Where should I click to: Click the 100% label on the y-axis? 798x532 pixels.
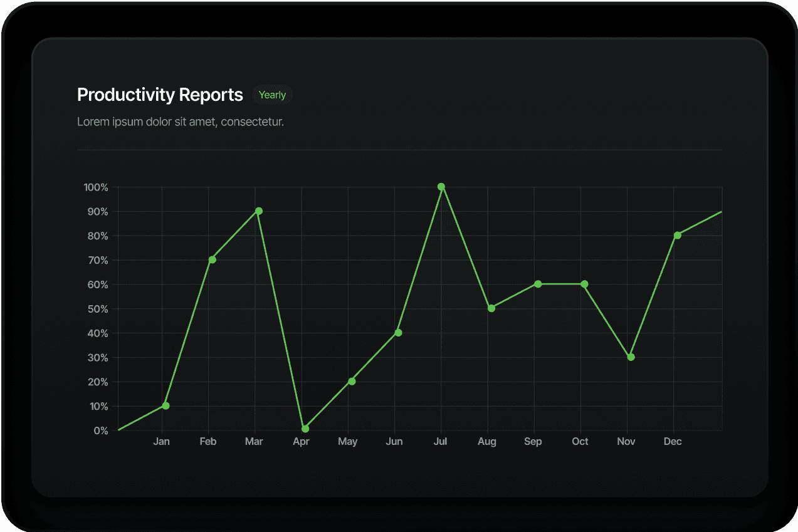(96, 187)
